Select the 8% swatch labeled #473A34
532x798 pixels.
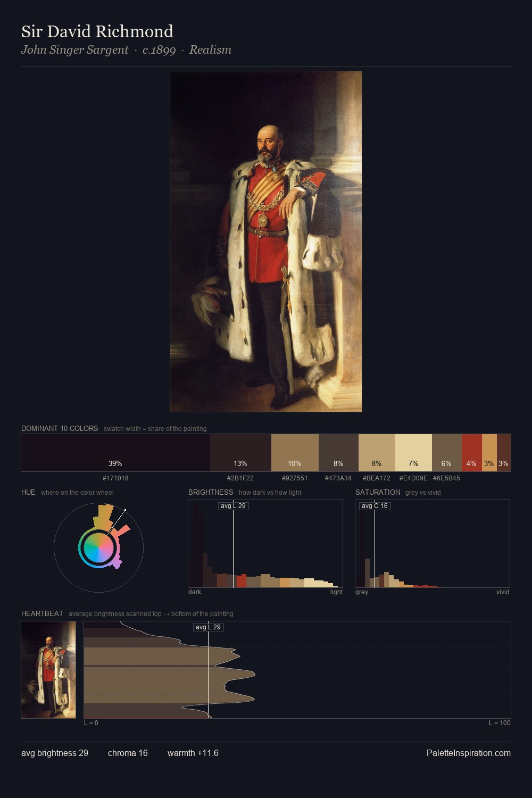click(338, 453)
